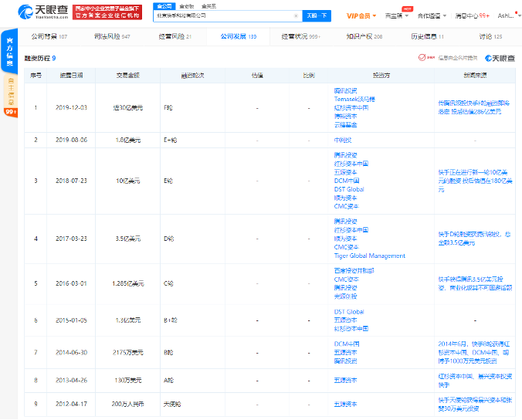Open the D轮 Tencent-led 3.5亿美元 news link

474,239
